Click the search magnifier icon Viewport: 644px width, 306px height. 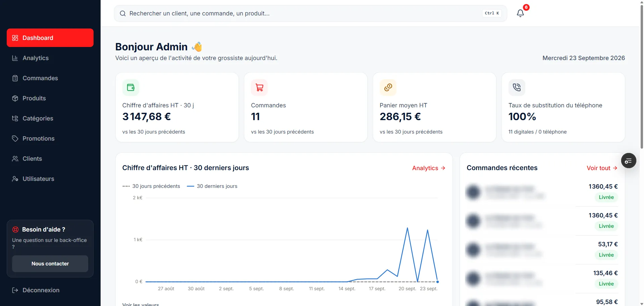[123, 13]
